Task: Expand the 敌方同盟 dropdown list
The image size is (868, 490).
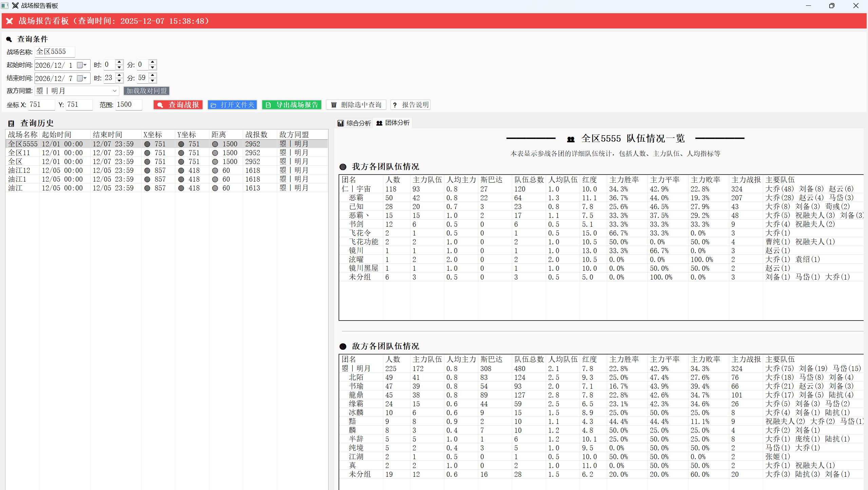Action: 115,91
